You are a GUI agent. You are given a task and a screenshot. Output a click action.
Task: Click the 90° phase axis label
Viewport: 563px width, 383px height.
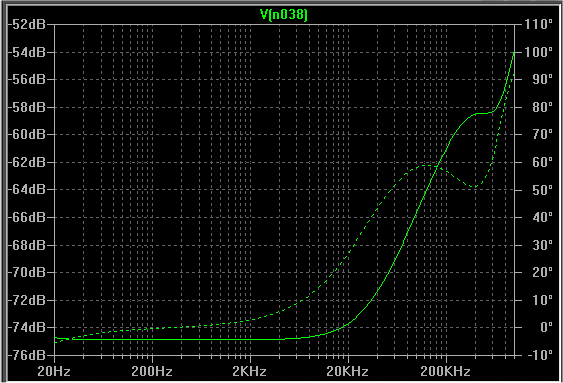coord(542,79)
